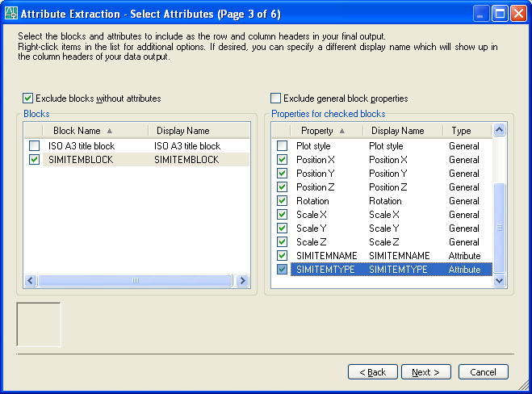Viewport: 532px width, 394px height.
Task: Maximize the Attribute Extraction window
Action: click(500, 14)
